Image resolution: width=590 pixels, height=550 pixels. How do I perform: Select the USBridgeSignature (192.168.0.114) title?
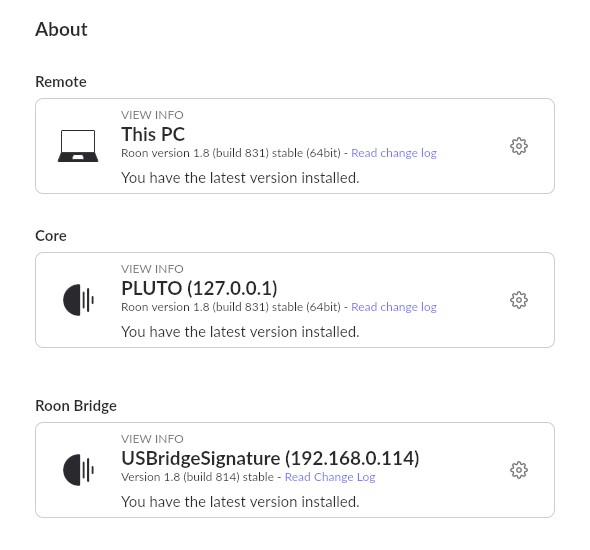tap(270, 459)
